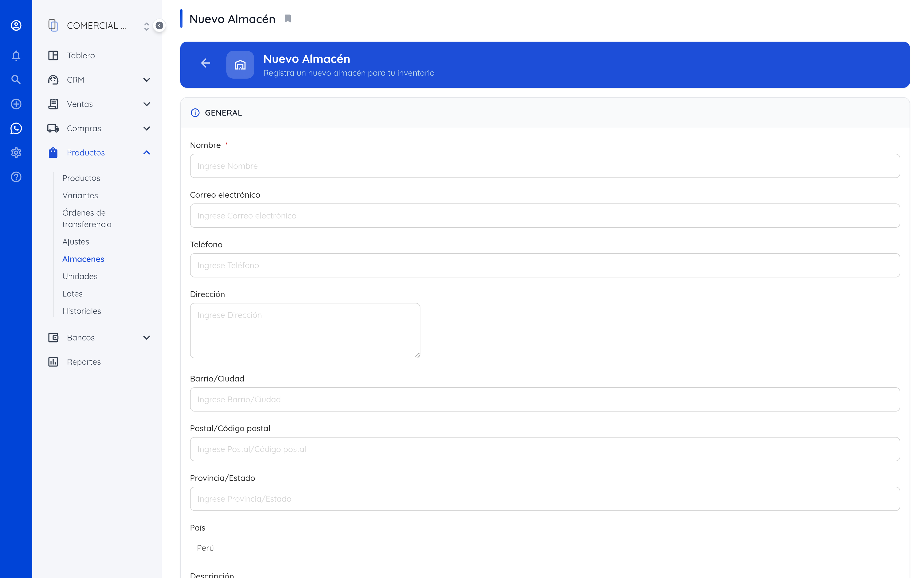
Task: Select Almacenes submenu item
Action: pos(83,259)
